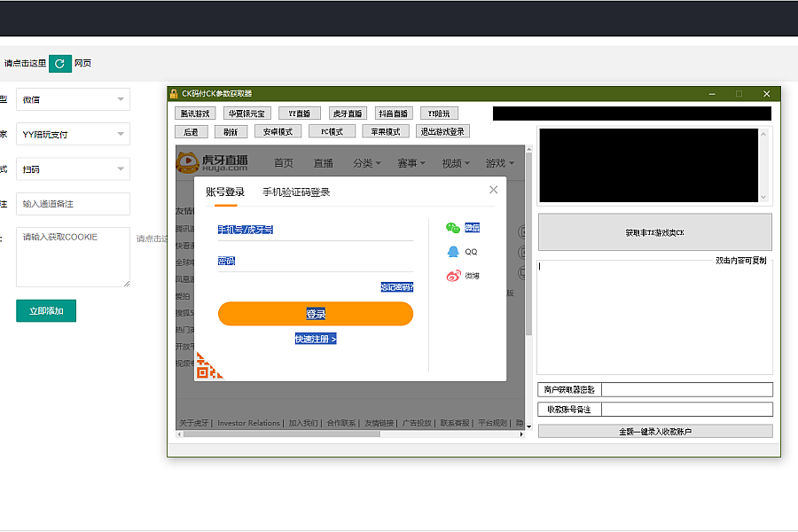Click the 合作联系 footer link

point(341,423)
